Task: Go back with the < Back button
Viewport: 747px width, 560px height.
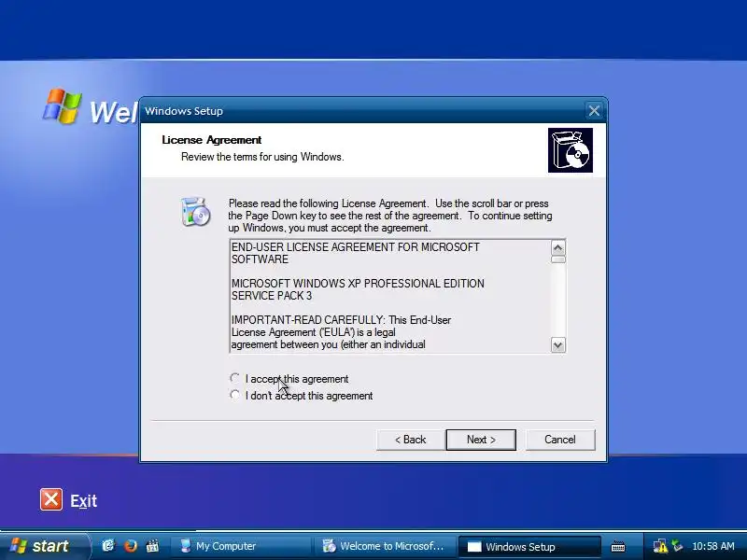Action: [411, 440]
